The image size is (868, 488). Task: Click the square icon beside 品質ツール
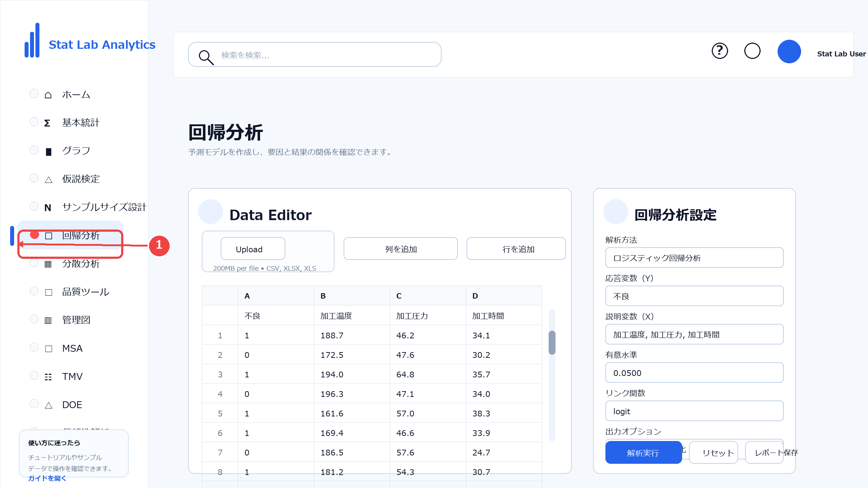[48, 292]
